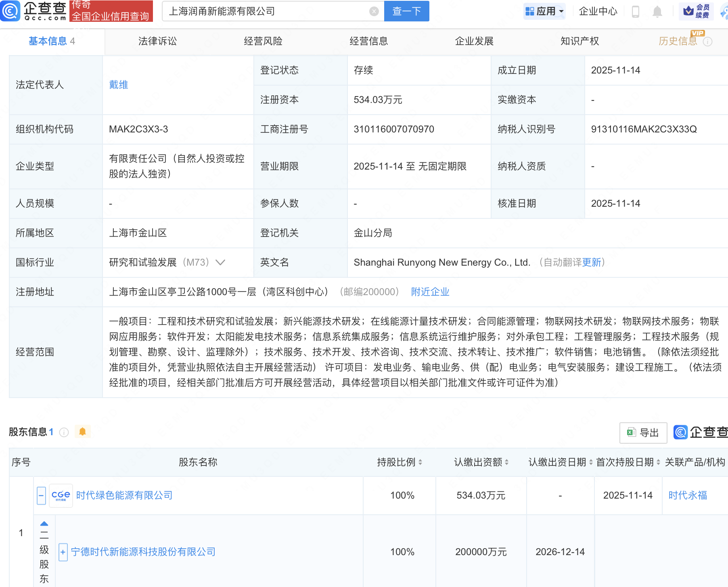Collapse the 二级股东 section arrow
Viewport: 728px width, 587px height.
[44, 524]
